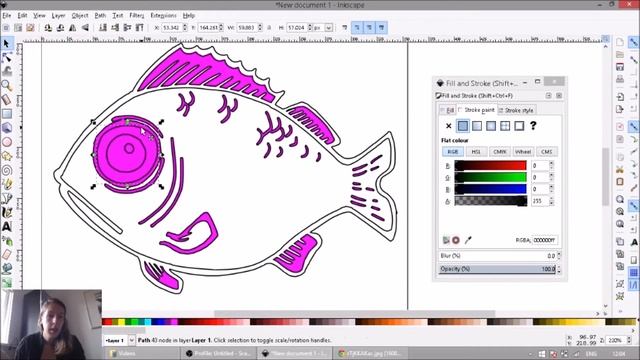This screenshot has height=360, width=640.
Task: Select the Calligraphy tool
Action: pyautogui.click(x=7, y=213)
